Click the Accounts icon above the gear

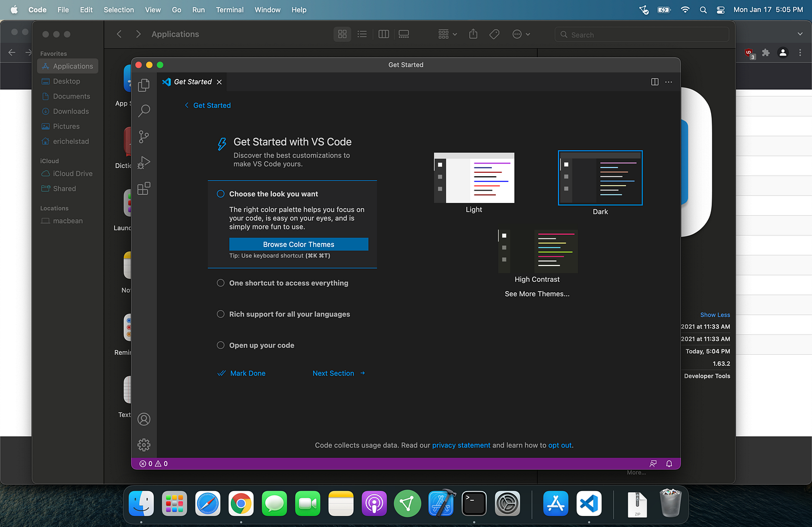click(144, 419)
